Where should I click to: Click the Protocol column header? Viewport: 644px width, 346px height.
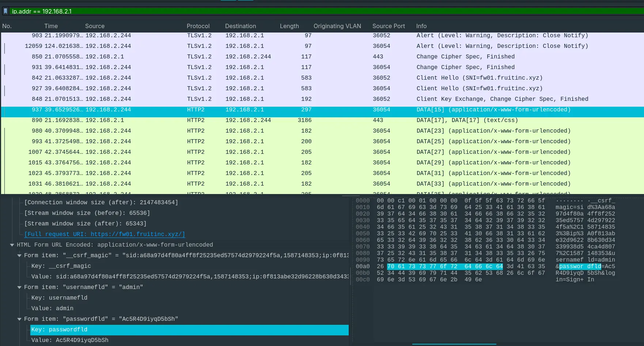pos(198,26)
